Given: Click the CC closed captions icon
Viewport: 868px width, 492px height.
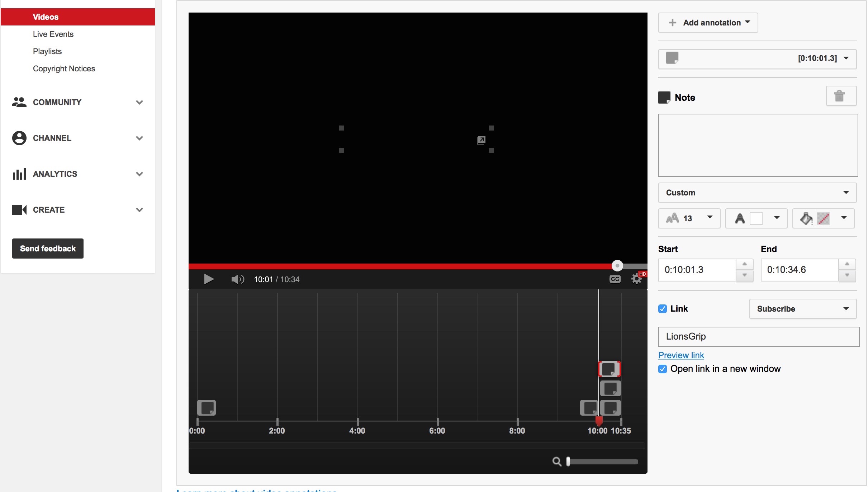Looking at the screenshot, I should pos(615,279).
